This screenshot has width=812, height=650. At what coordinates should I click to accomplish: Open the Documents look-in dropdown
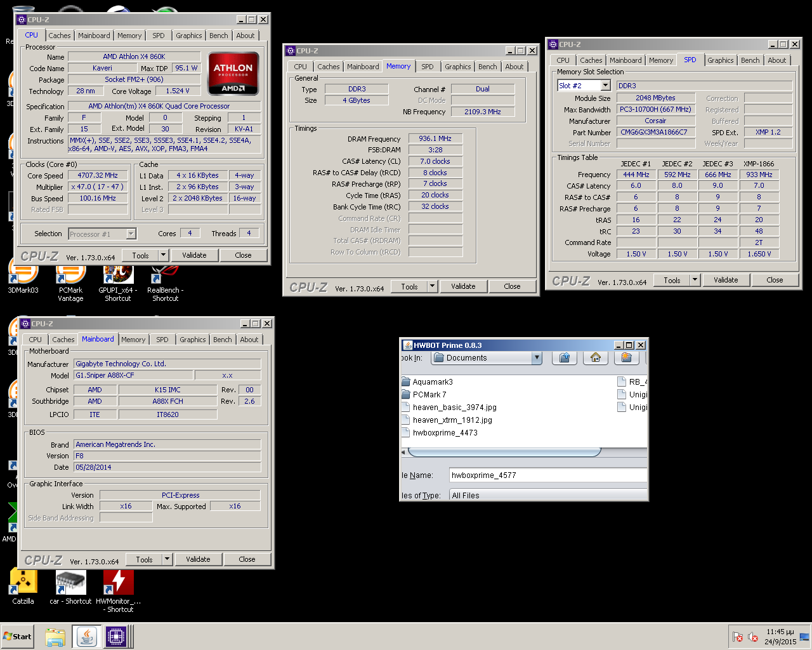coord(537,358)
